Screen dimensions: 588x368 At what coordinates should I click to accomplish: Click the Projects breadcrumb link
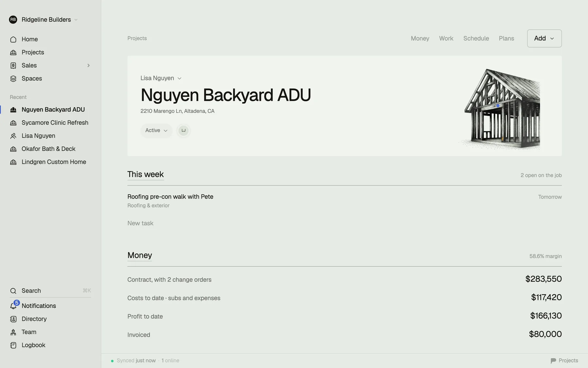(x=137, y=38)
